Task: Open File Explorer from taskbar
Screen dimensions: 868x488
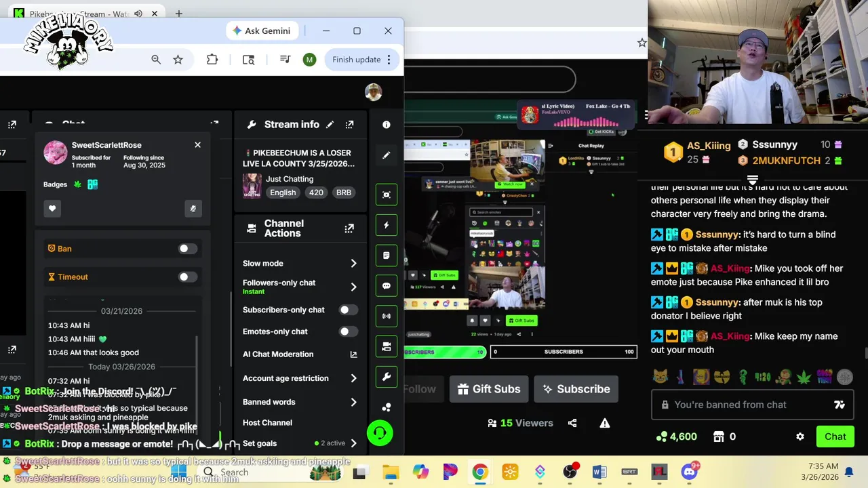Action: click(390, 472)
